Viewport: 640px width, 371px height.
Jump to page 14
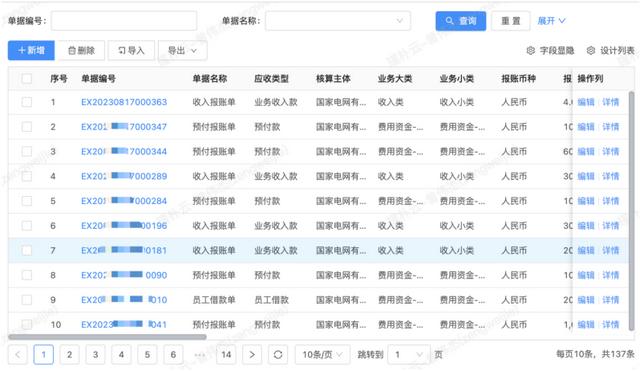226,355
